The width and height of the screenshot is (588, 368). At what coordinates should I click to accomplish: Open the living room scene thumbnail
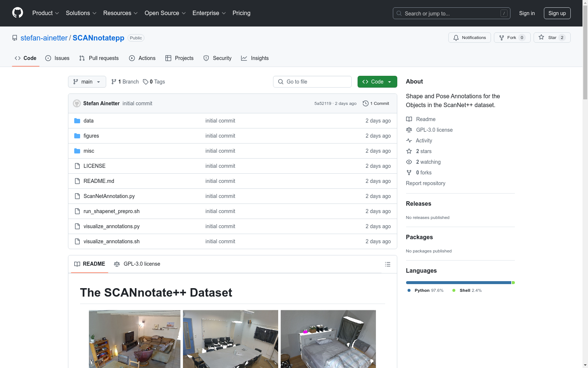(135, 339)
